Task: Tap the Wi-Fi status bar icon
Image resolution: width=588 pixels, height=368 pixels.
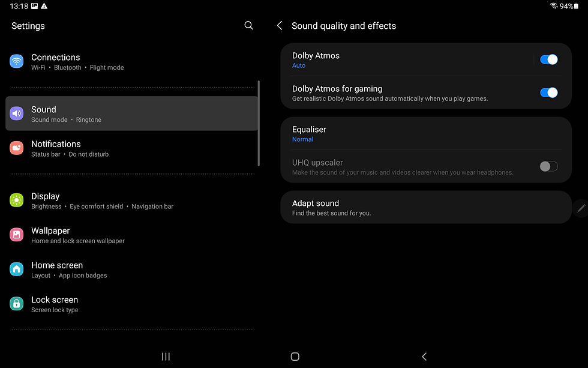Action: (x=554, y=5)
